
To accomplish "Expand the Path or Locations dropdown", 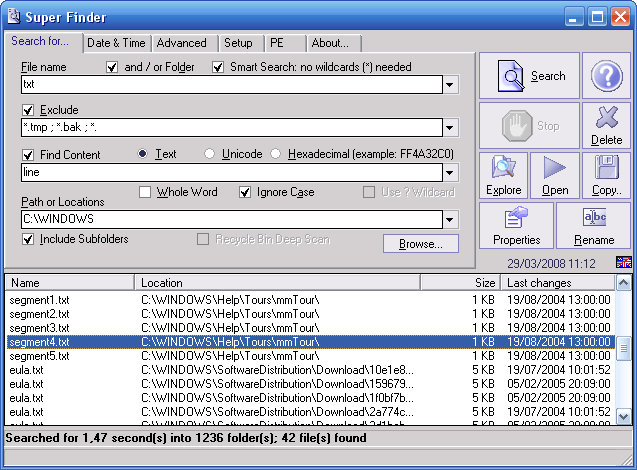I will click(x=450, y=220).
